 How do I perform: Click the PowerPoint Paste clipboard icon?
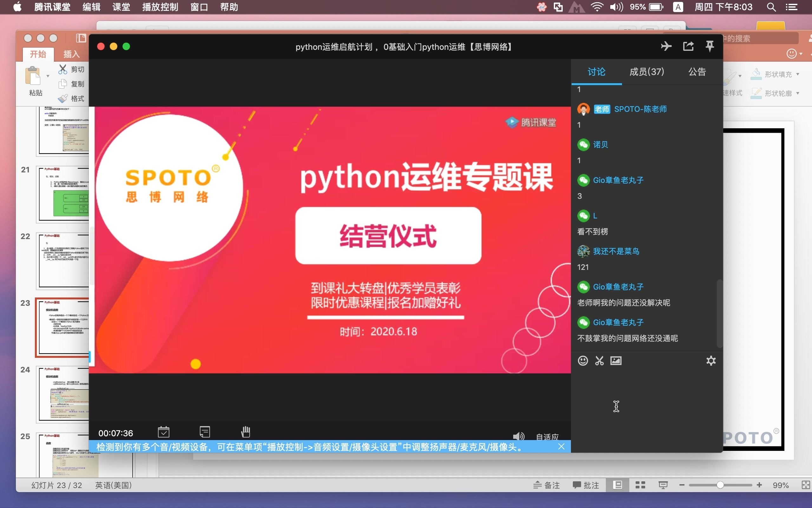[33, 75]
